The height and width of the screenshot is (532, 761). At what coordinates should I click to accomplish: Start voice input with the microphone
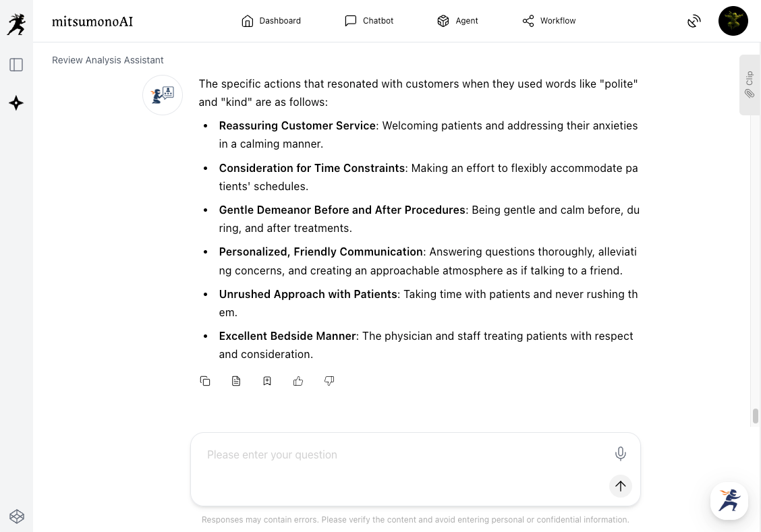pyautogui.click(x=621, y=454)
